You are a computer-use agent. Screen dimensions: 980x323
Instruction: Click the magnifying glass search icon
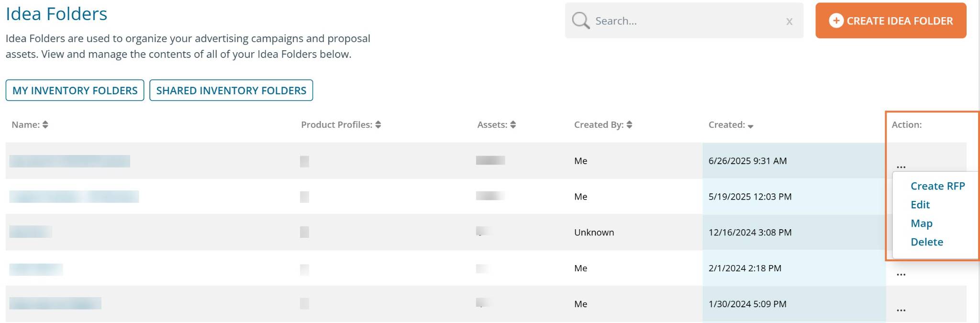point(580,21)
